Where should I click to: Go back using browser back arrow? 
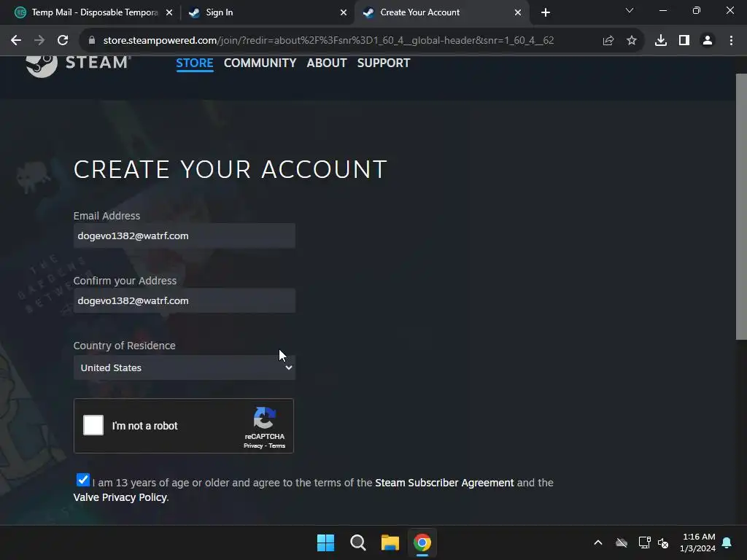pos(16,41)
